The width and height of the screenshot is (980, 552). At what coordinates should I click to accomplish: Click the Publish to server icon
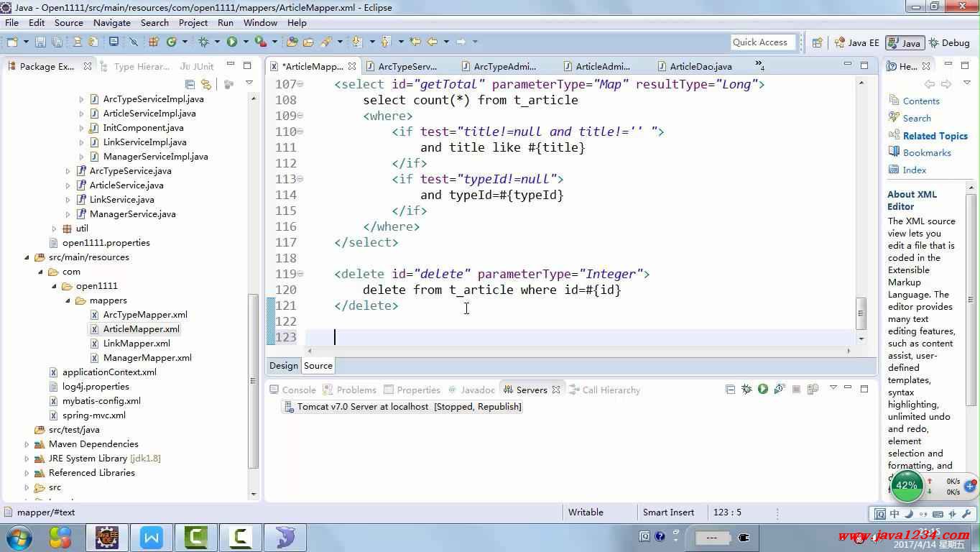(813, 389)
